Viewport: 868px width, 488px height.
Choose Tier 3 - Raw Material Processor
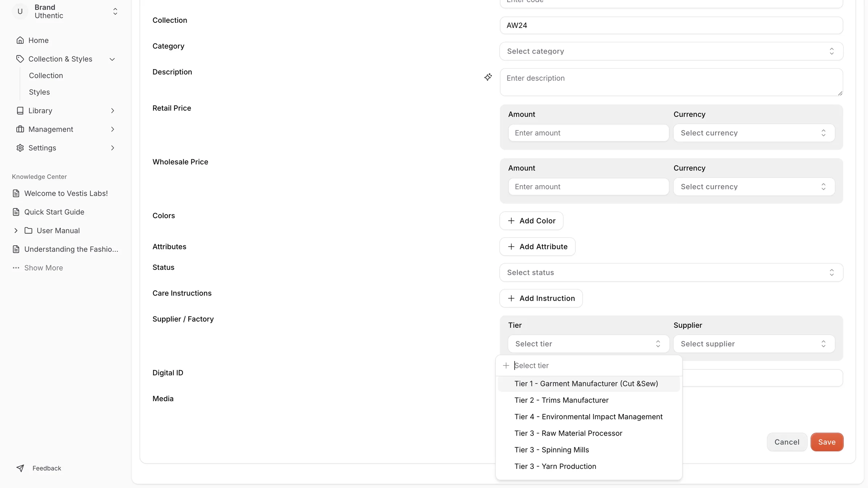click(589, 433)
